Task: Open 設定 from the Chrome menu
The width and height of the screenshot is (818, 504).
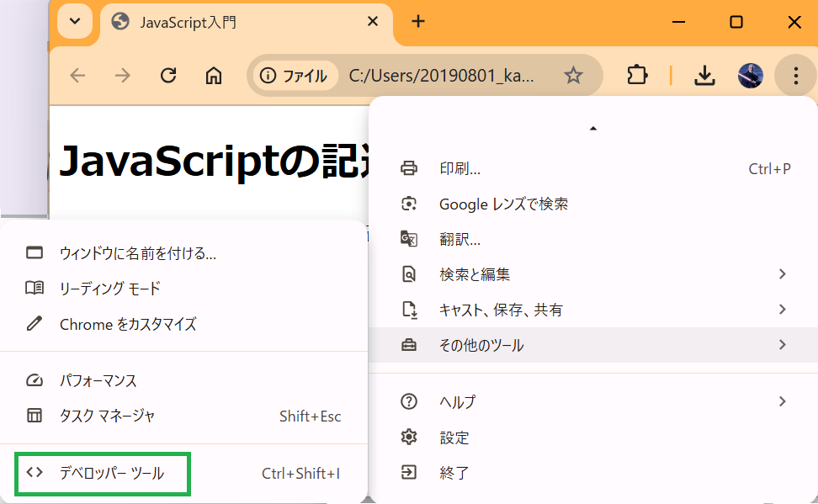Action: 454,438
